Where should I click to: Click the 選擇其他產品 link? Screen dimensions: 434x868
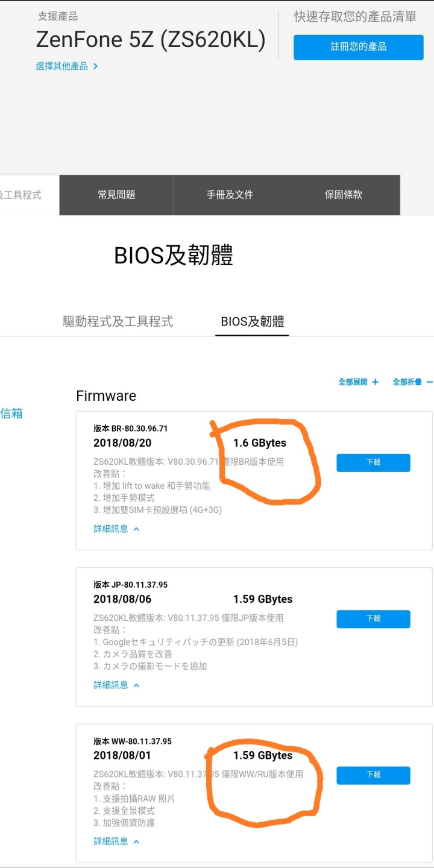(x=62, y=66)
